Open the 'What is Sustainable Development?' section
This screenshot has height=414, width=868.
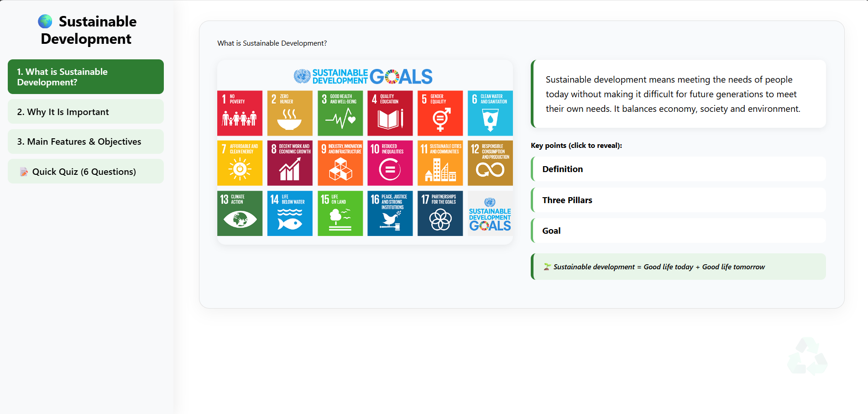coord(86,77)
